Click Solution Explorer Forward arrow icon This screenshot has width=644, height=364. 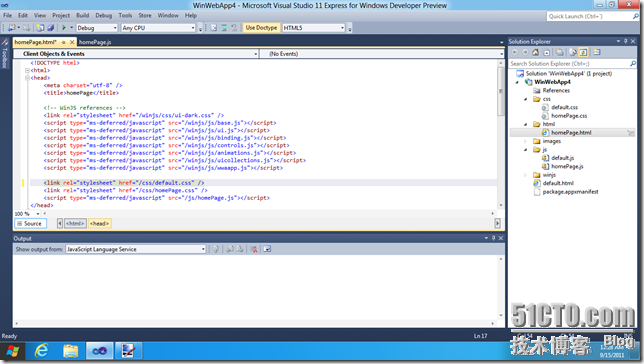(525, 52)
